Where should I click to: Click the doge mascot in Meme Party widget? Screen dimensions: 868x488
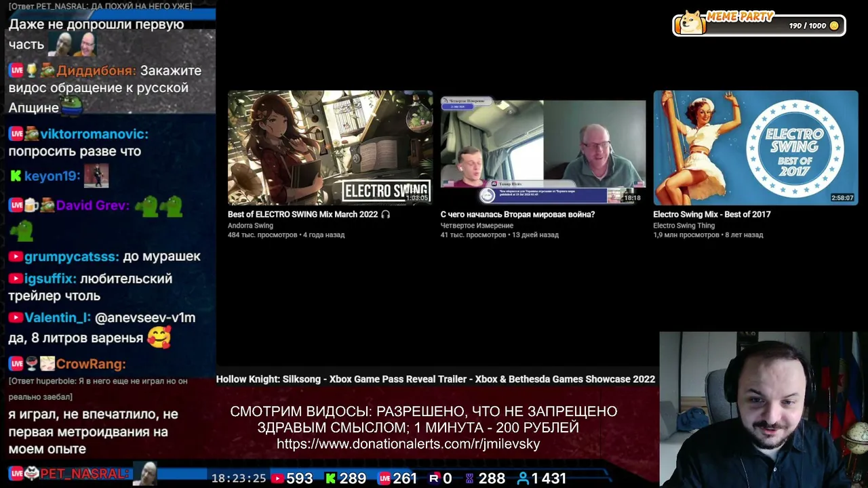[x=692, y=22]
